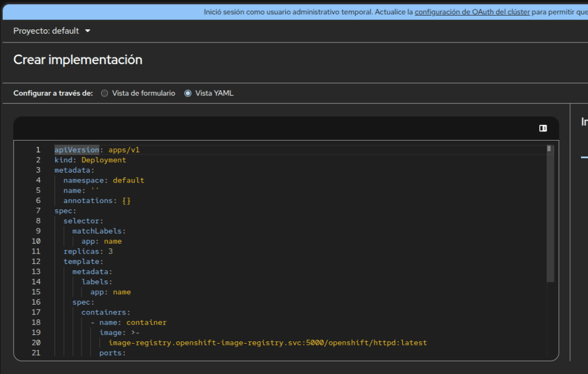588x374 pixels.
Task: Click line number 21 in the gutter
Action: (36, 353)
